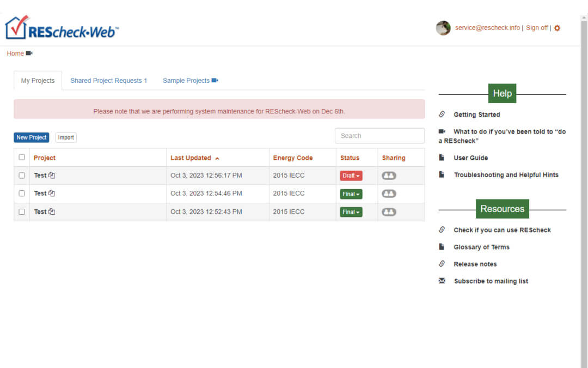
Task: Click the REScheck-Web logo
Action: pyautogui.click(x=62, y=28)
